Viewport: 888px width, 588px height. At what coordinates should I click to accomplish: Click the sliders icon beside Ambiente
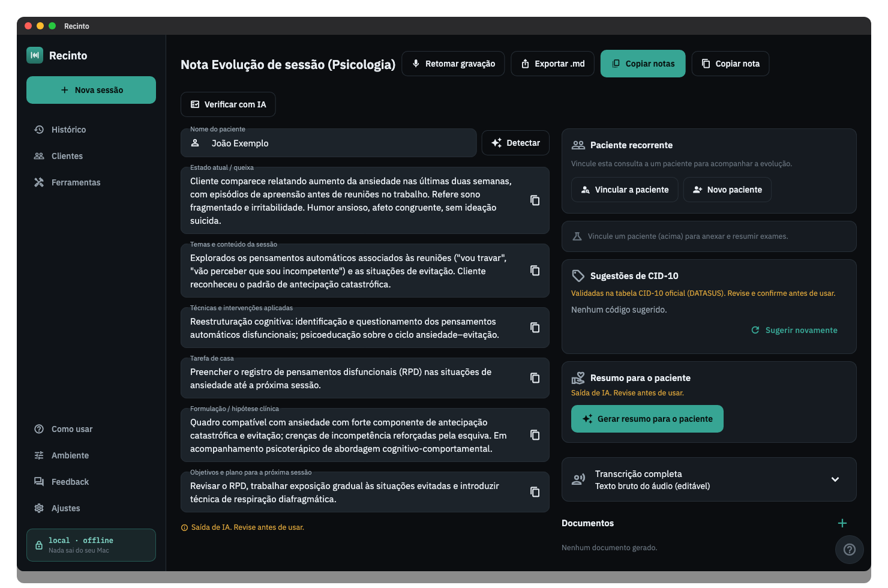(x=39, y=455)
